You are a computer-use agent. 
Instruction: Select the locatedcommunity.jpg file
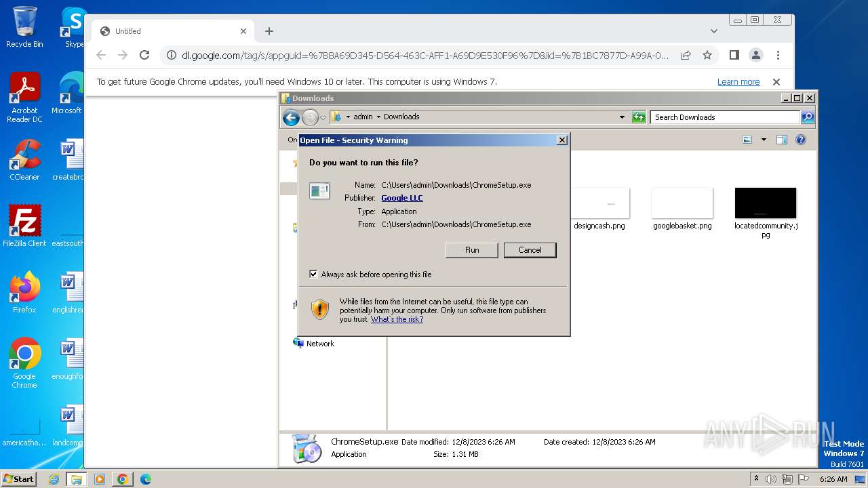click(766, 213)
